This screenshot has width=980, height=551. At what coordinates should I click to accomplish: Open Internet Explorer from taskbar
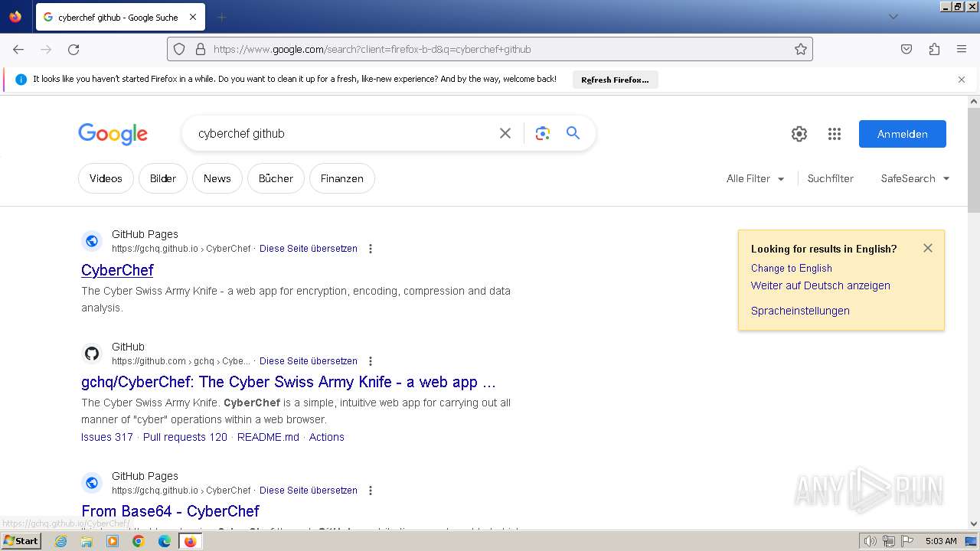point(61,541)
